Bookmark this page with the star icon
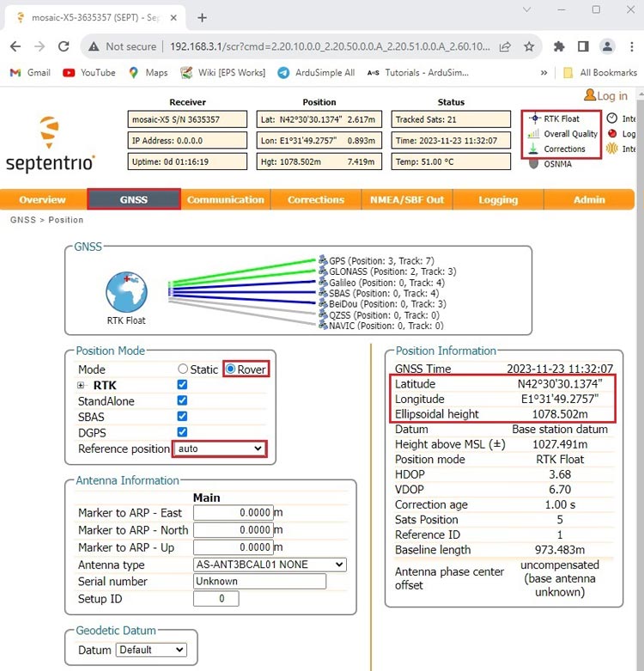This screenshot has width=644, height=671. click(529, 46)
